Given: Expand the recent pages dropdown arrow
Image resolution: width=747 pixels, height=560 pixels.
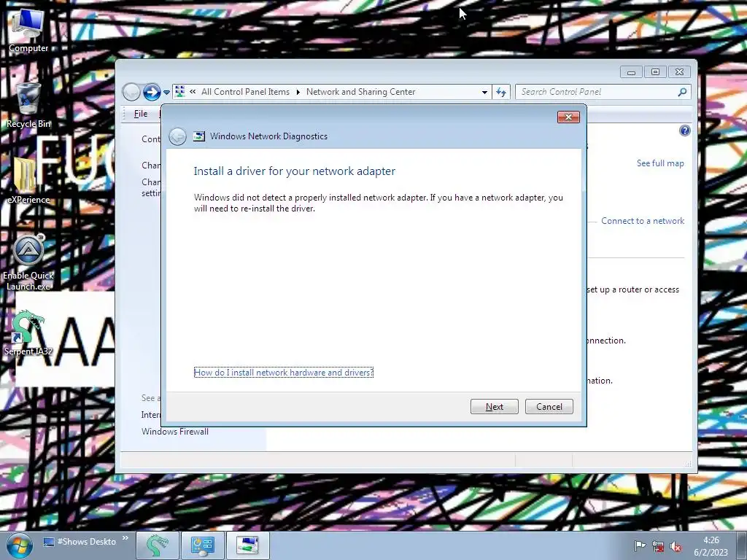Looking at the screenshot, I should point(166,93).
